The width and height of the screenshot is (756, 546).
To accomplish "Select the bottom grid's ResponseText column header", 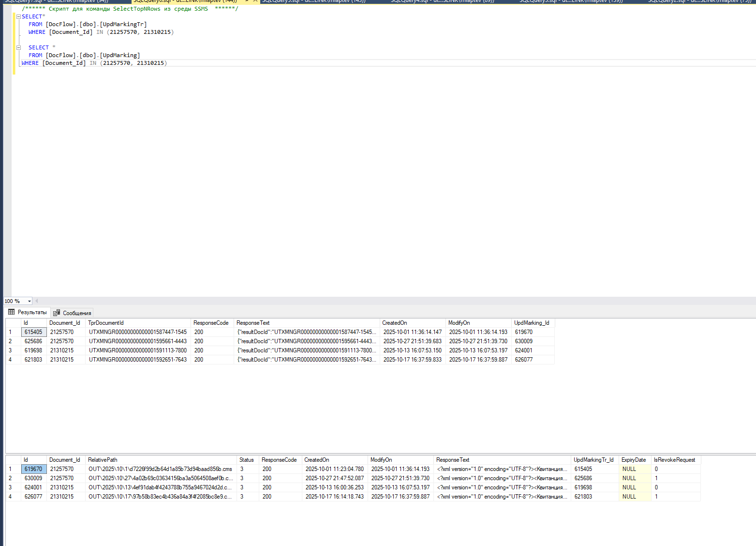I will click(502, 460).
